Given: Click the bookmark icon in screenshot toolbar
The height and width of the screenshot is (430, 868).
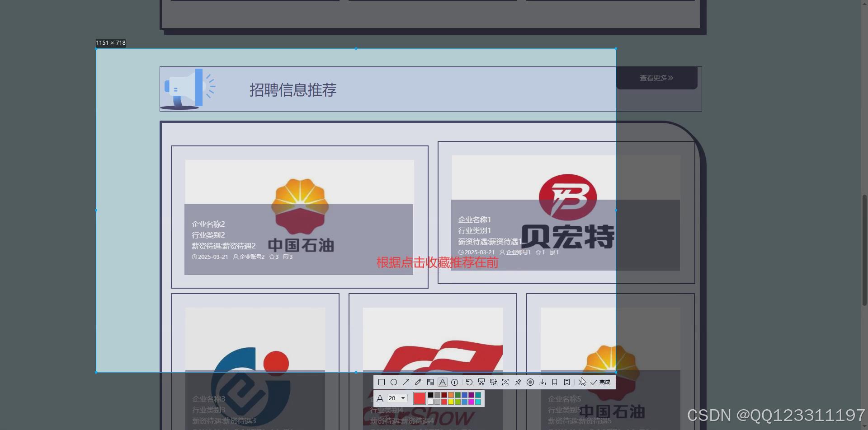Looking at the screenshot, I should pos(567,382).
